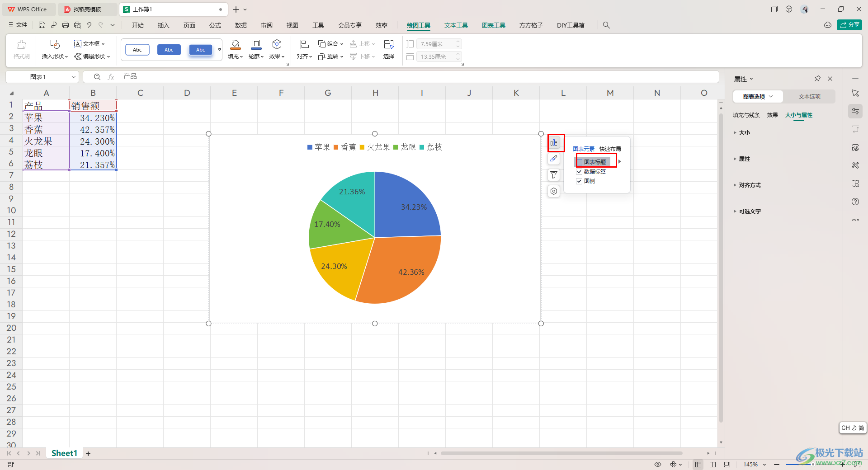This screenshot has width=868, height=470.
Task: Click the print icon in quick toolbar
Action: click(66, 25)
